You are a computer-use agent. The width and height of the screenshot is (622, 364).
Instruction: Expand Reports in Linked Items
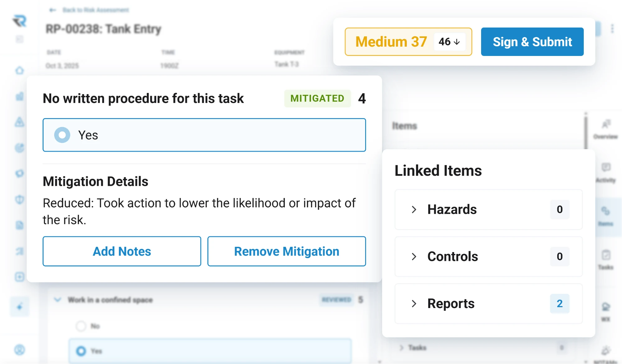pos(489,303)
